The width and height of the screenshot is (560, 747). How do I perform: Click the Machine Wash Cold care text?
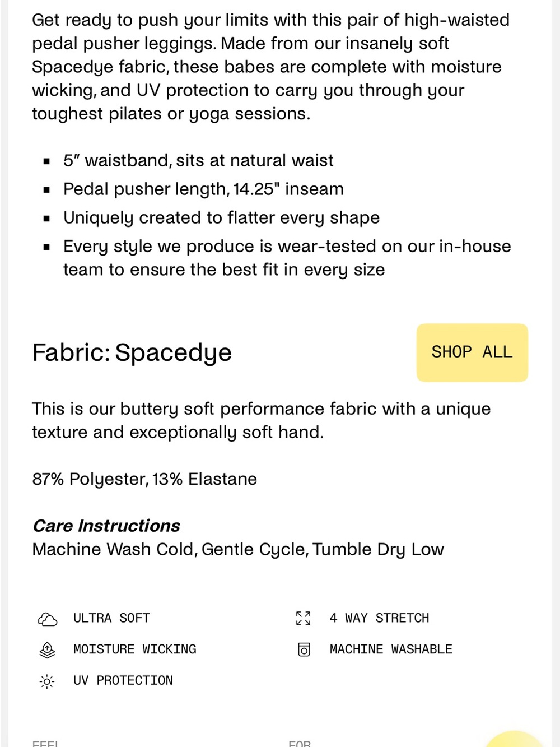tap(238, 549)
